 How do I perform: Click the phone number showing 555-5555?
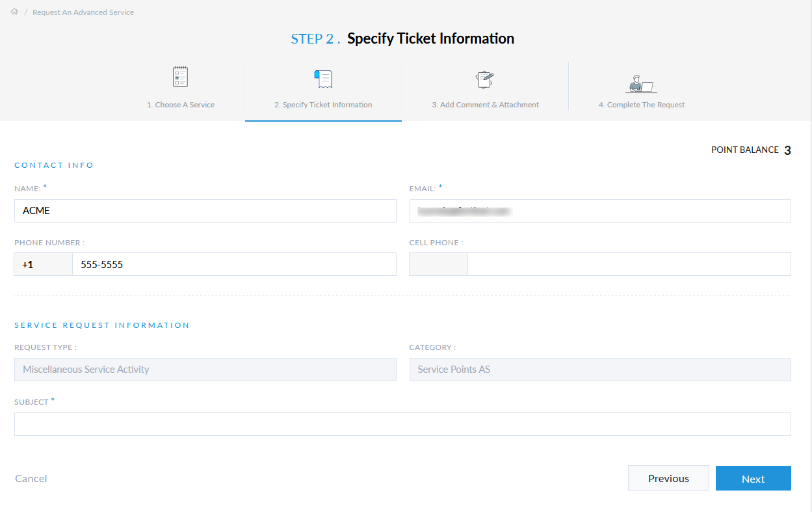point(234,263)
